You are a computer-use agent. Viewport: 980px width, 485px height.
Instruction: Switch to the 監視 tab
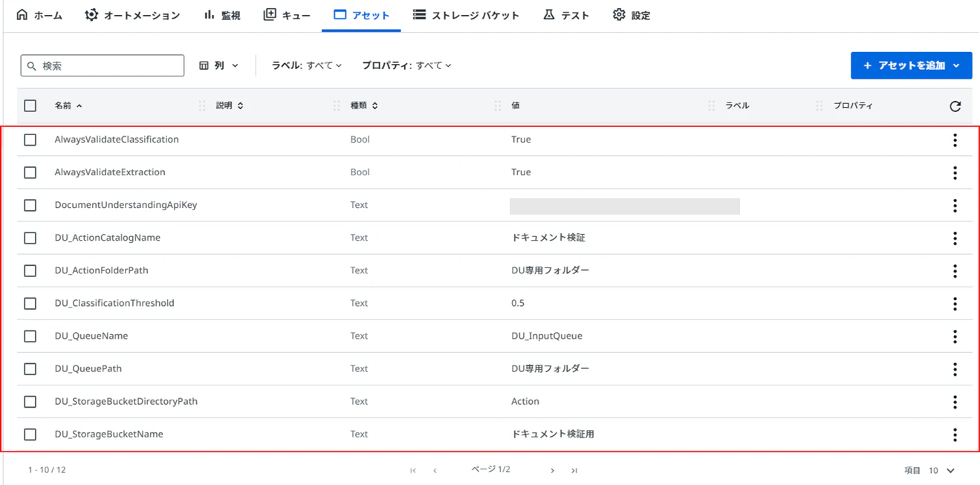(x=221, y=15)
